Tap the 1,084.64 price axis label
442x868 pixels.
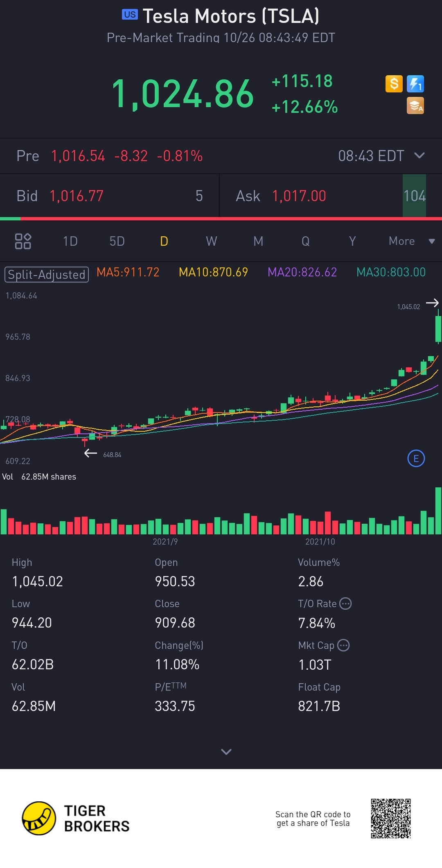[x=21, y=296]
